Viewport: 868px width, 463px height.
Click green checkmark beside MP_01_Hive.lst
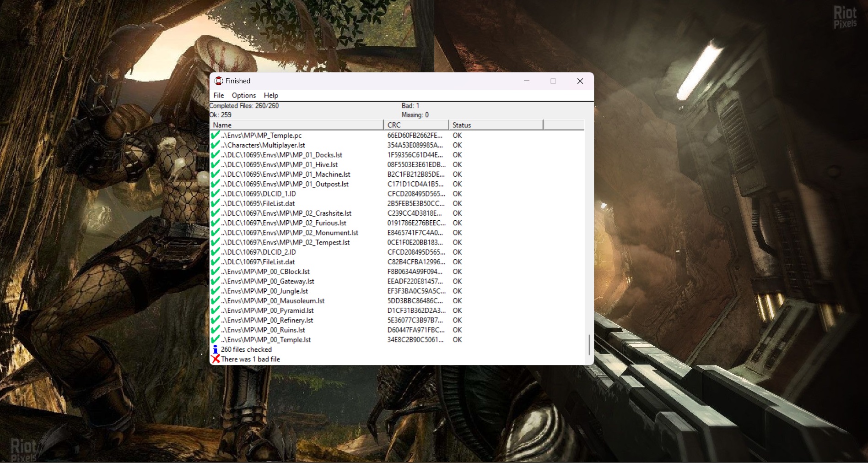click(215, 164)
